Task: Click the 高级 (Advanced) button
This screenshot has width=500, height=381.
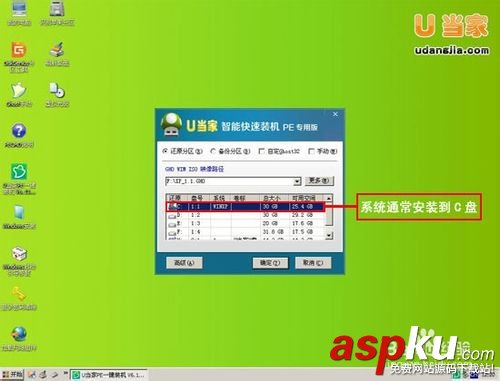Action: [184, 263]
